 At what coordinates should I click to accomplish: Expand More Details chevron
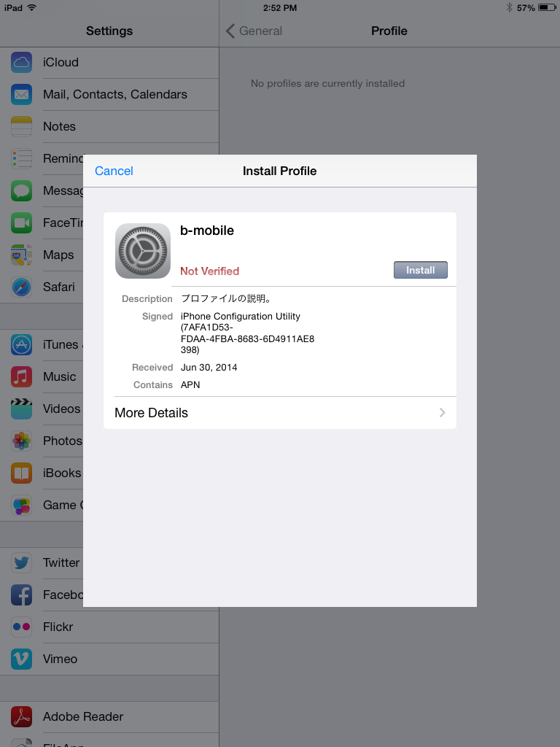[443, 413]
